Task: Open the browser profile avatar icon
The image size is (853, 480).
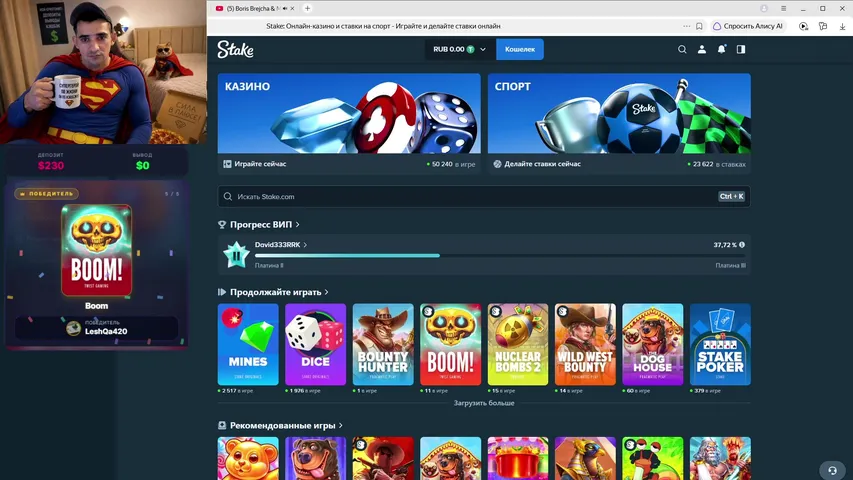Action: pyautogui.click(x=764, y=9)
